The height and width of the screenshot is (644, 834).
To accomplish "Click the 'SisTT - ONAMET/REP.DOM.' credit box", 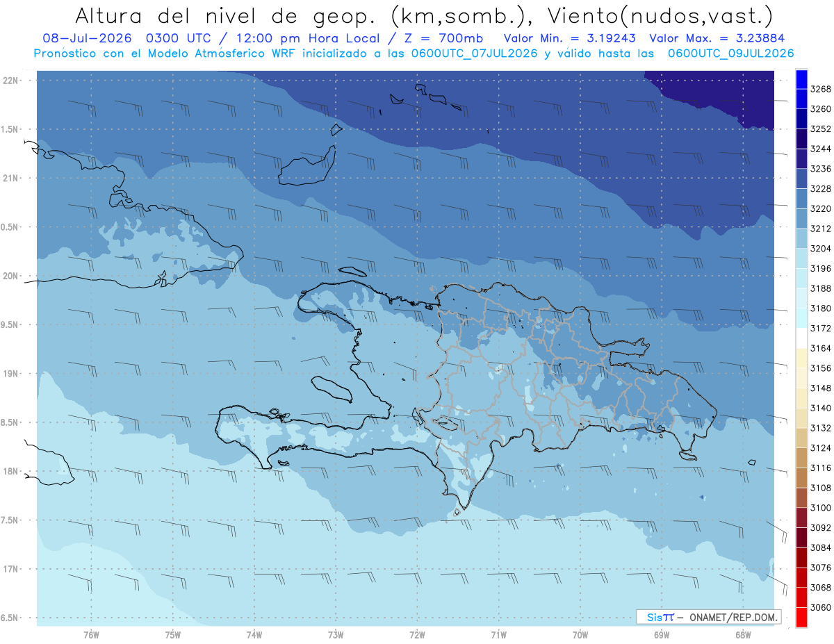I will [x=708, y=617].
